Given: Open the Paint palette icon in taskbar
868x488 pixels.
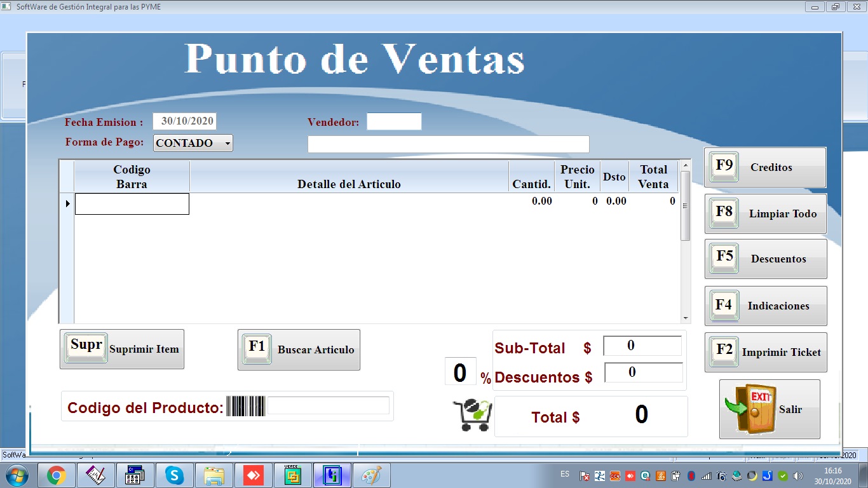Looking at the screenshot, I should 371,475.
